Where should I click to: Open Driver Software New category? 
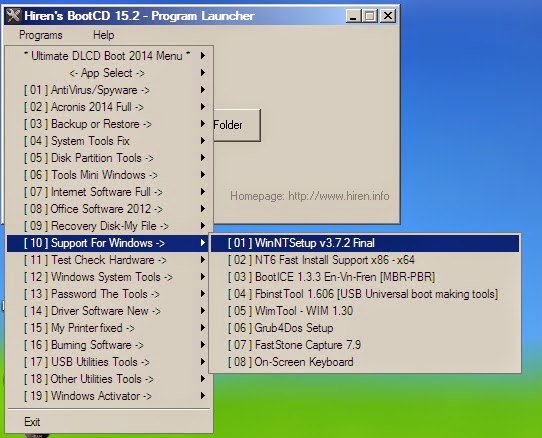click(x=108, y=310)
